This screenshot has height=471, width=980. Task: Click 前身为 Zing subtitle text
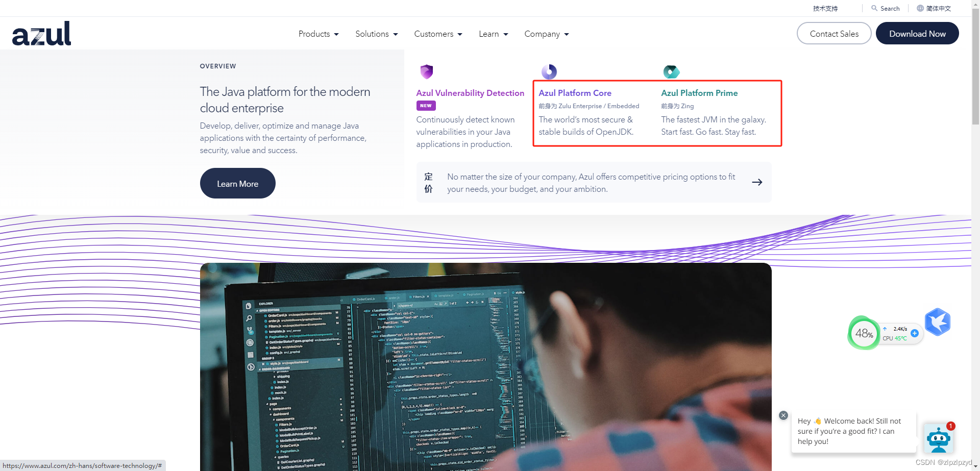(677, 106)
